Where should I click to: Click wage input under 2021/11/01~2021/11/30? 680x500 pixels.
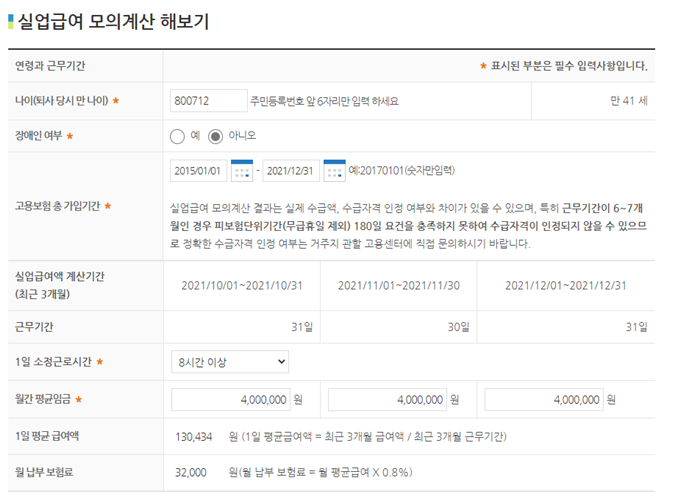click(x=387, y=399)
